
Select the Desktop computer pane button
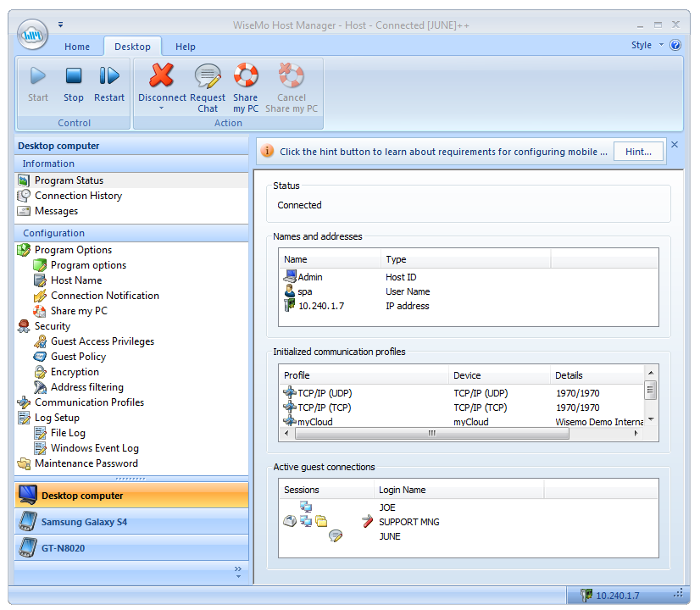coord(131,496)
